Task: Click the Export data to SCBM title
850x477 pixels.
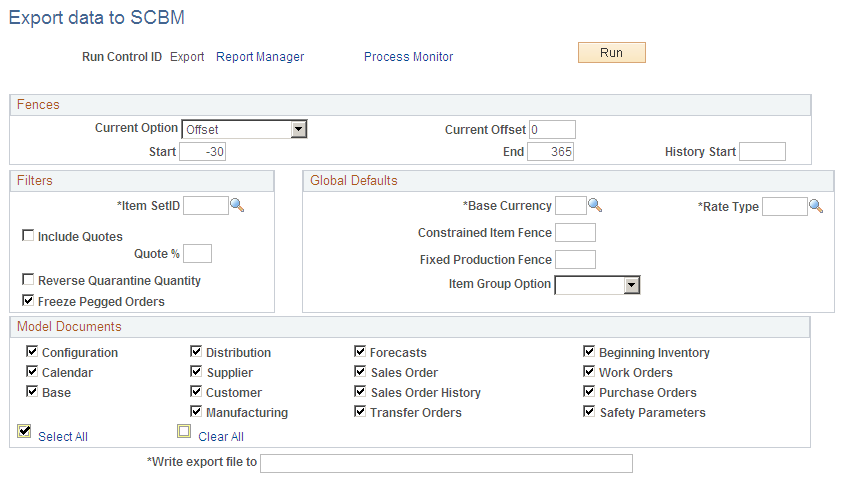Action: point(97,17)
